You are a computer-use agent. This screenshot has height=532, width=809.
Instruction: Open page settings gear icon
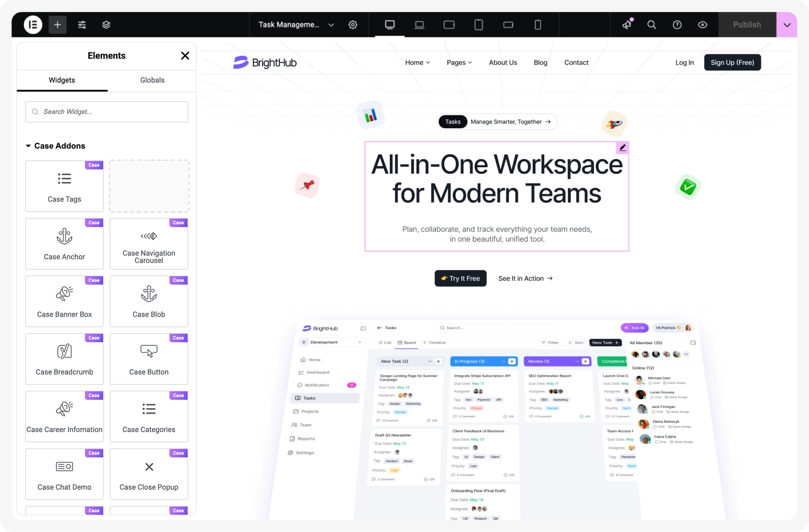click(x=353, y=25)
